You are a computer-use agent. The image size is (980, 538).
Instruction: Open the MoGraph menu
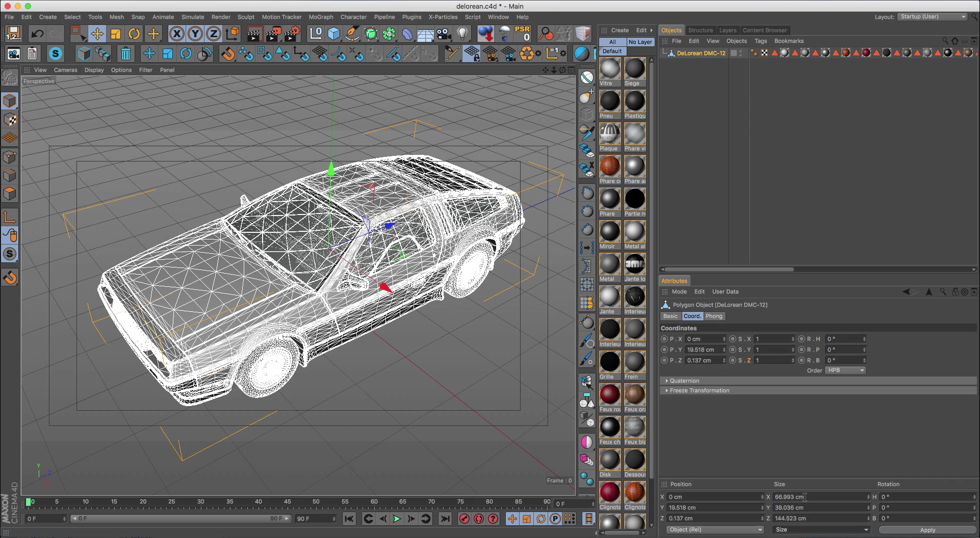[x=321, y=17]
